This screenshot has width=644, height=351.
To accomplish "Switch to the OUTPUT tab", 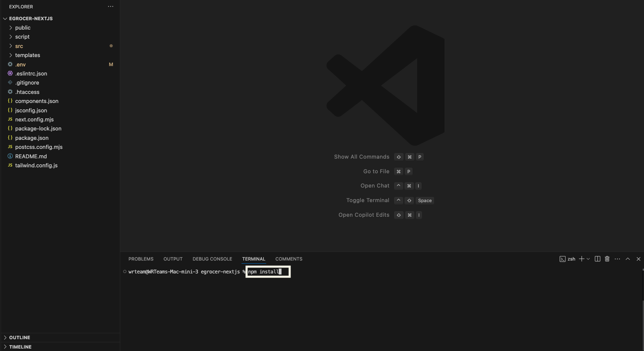I will click(x=173, y=259).
